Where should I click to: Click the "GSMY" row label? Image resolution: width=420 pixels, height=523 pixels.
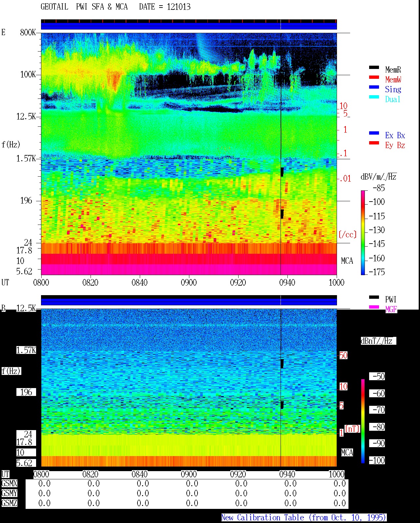pyautogui.click(x=9, y=493)
